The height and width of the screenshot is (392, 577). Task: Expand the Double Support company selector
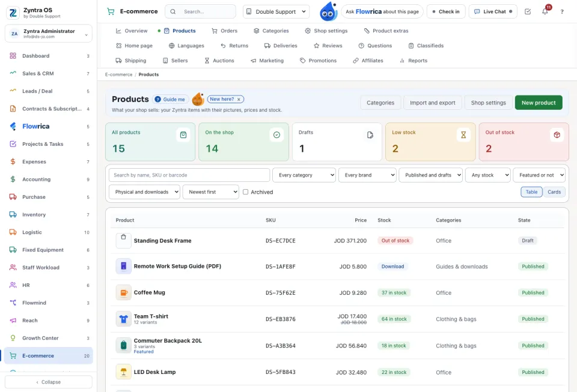click(276, 11)
